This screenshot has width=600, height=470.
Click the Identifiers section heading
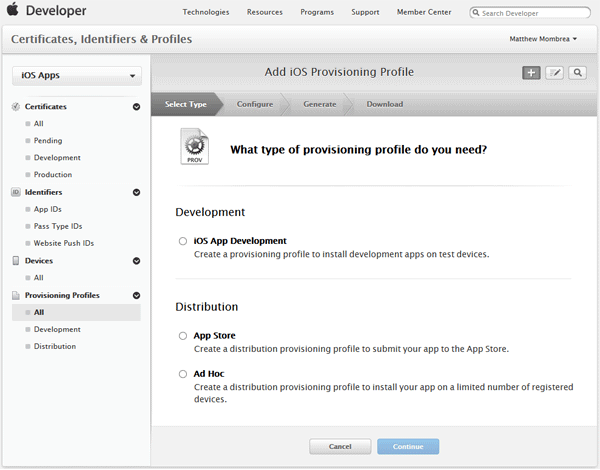coord(43,192)
